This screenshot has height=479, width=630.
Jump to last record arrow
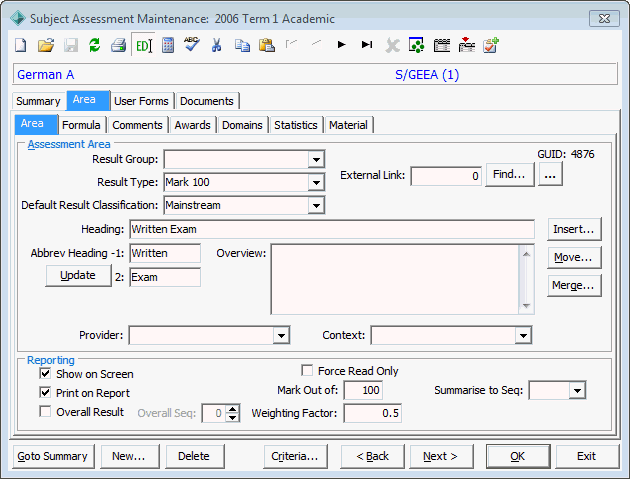pyautogui.click(x=366, y=44)
